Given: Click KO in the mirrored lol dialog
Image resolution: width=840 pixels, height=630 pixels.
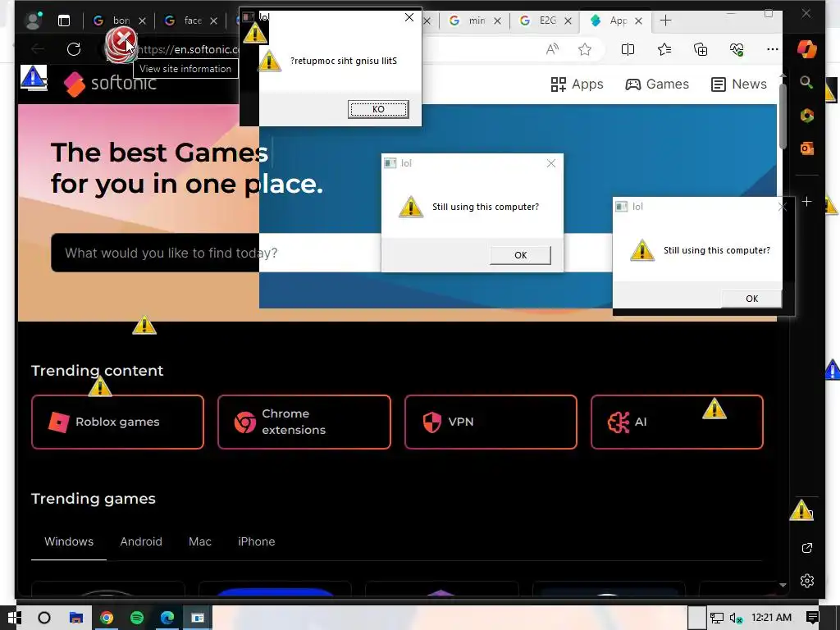Looking at the screenshot, I should (378, 109).
